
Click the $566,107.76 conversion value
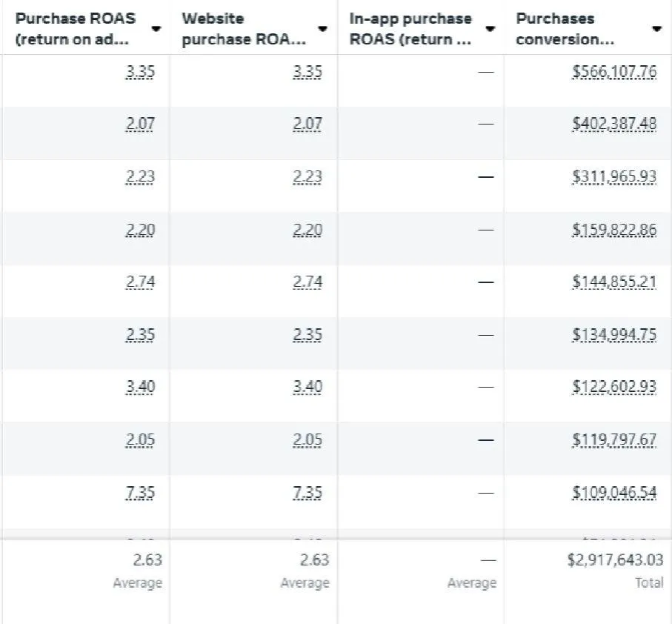click(x=614, y=72)
